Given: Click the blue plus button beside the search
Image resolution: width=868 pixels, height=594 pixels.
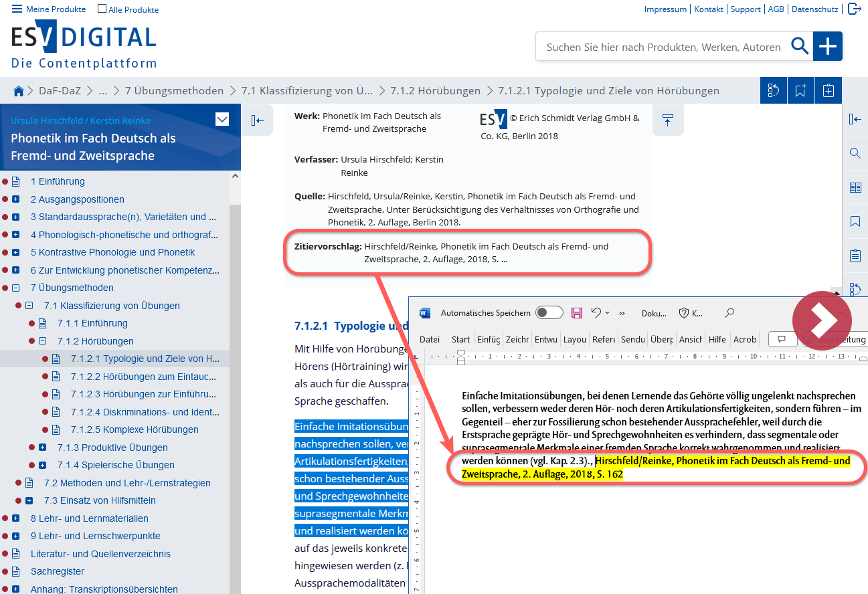Looking at the screenshot, I should pos(828,46).
